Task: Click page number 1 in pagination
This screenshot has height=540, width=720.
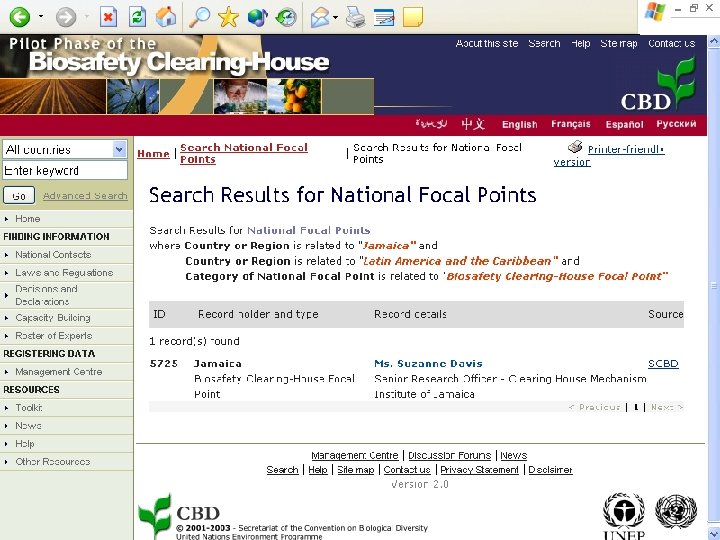Action: pos(636,407)
